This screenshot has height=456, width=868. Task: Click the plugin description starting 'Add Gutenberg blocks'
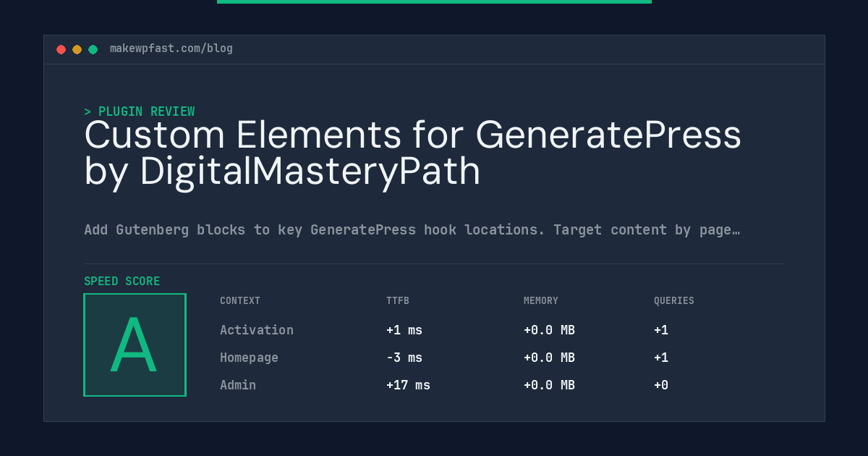tap(412, 230)
